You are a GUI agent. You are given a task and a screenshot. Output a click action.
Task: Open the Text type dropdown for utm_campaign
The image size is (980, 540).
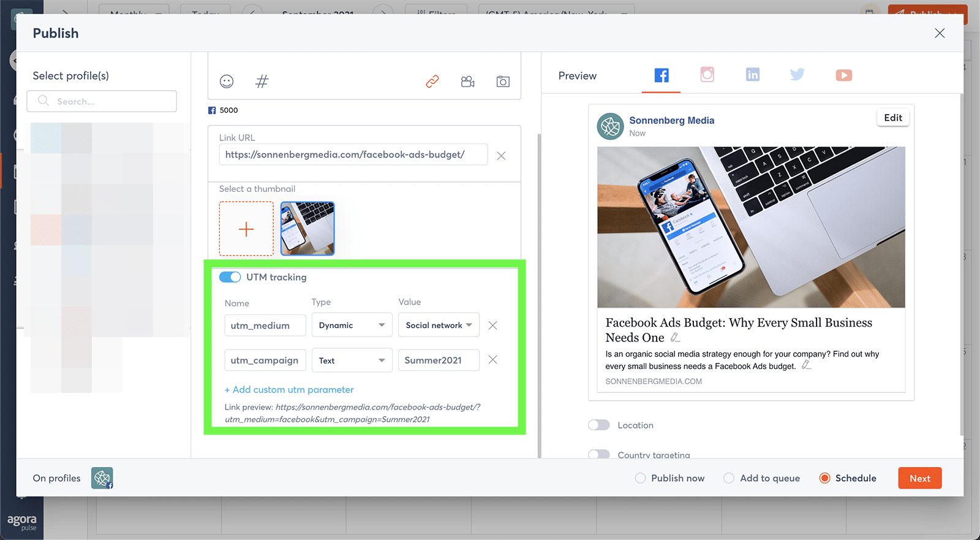coord(352,360)
